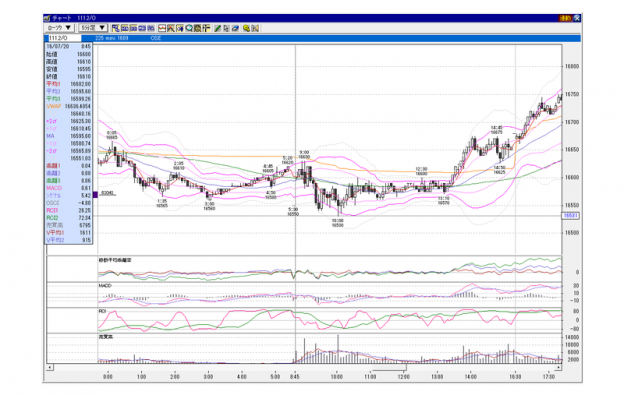Expand the 5-minute timeframe dropdown
Viewport: 624px width, 395px height.
[93, 28]
